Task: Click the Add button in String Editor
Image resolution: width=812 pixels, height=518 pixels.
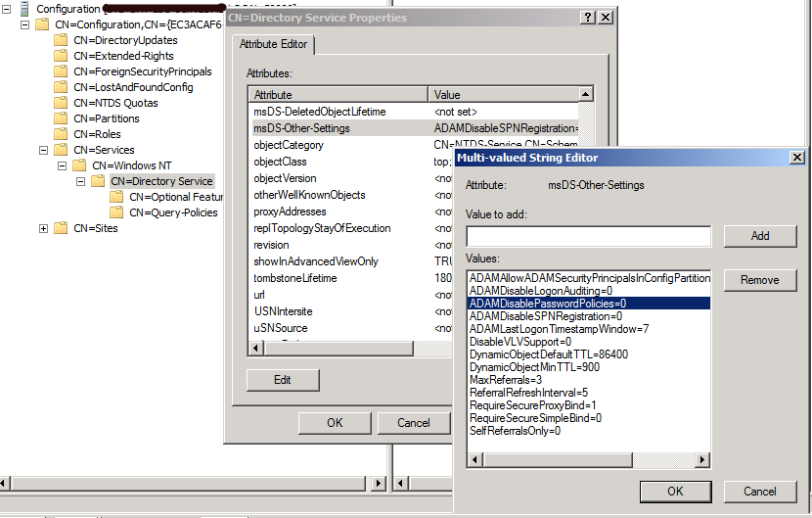Action: (759, 236)
